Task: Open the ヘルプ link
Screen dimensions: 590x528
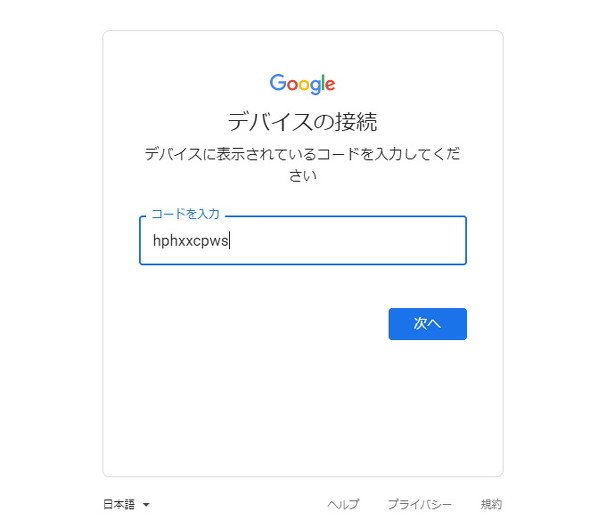Action: pyautogui.click(x=343, y=504)
